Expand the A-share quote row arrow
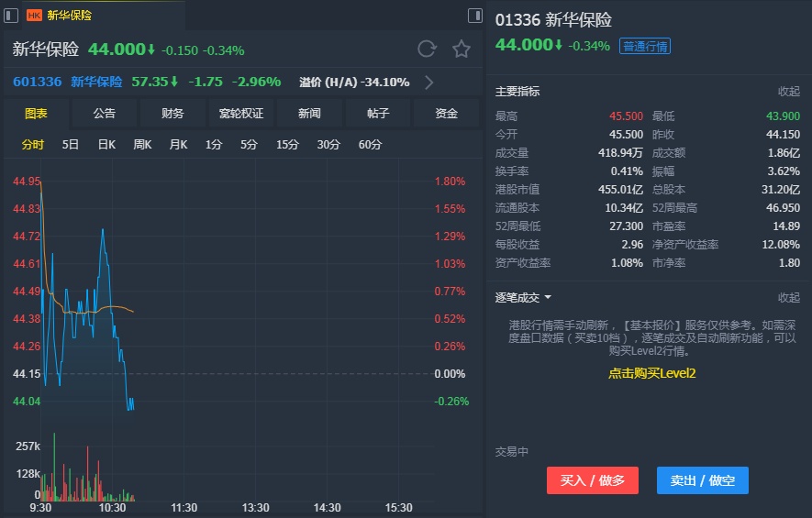This screenshot has width=812, height=518. (429, 83)
